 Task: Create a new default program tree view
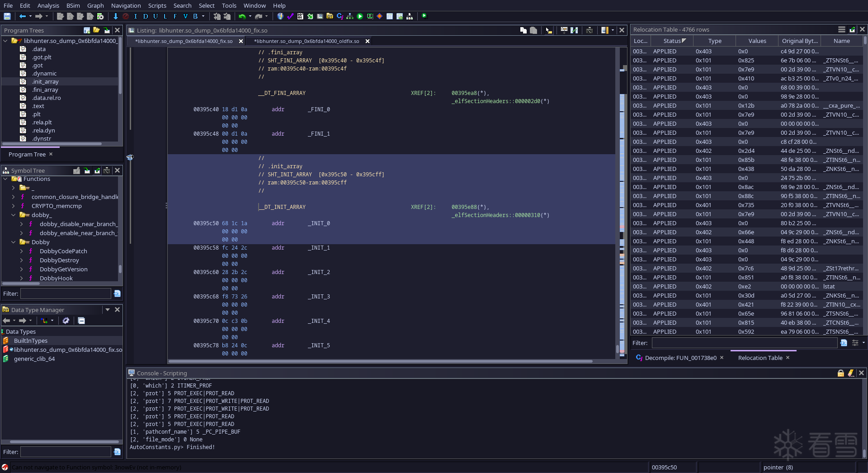87,30
